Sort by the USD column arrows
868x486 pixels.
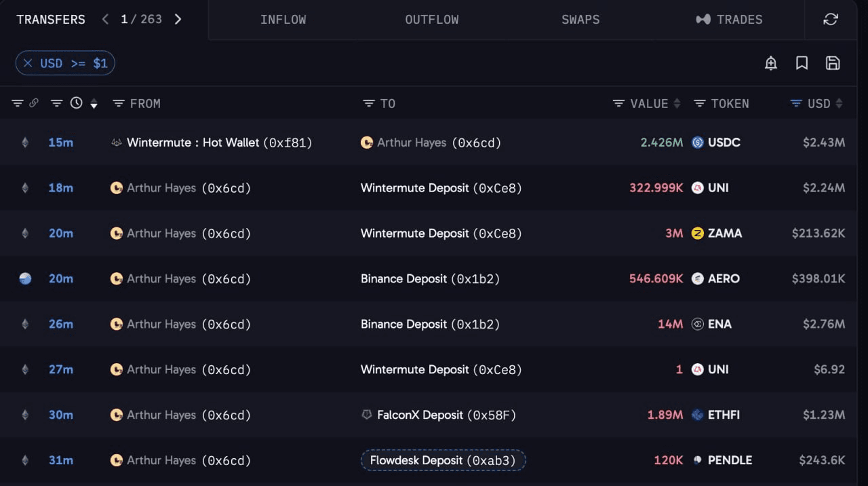[840, 103]
